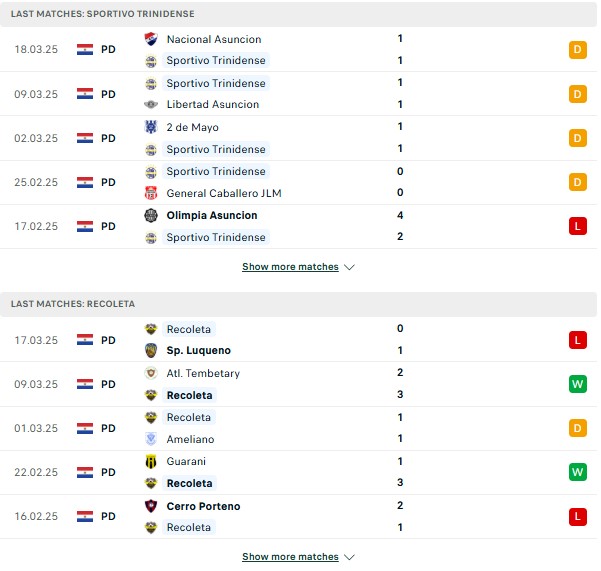
Task: Open the Olimpia Asuncion team link
Action: tap(212, 215)
